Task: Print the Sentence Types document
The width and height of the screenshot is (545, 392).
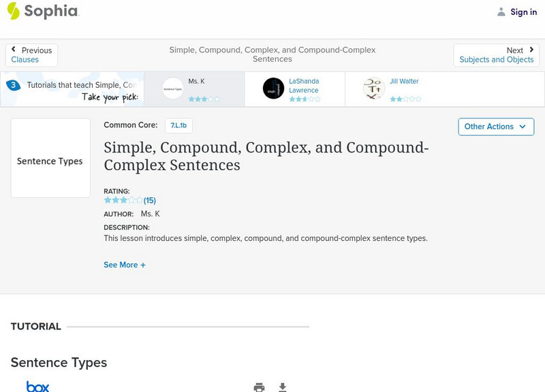Action: pyautogui.click(x=259, y=387)
